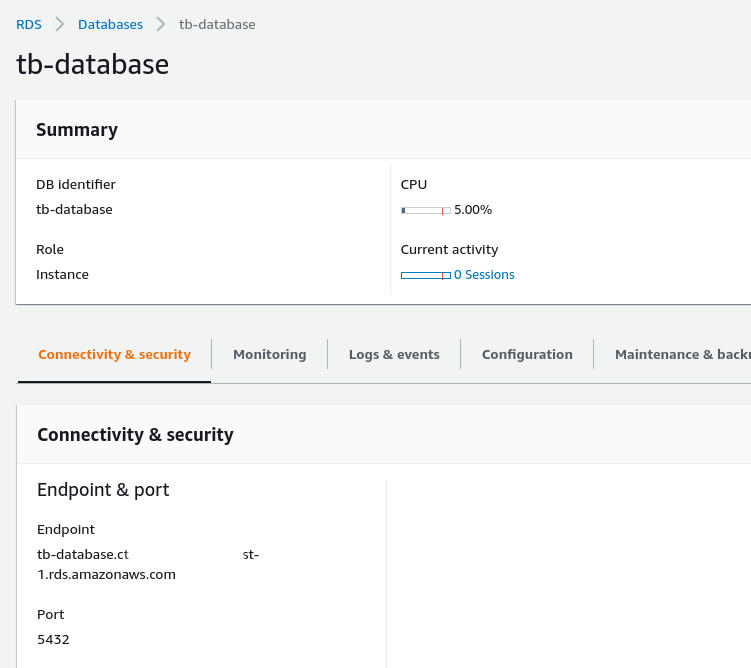Click the endpoint hostname text
This screenshot has width=751, height=668.
[147, 565]
